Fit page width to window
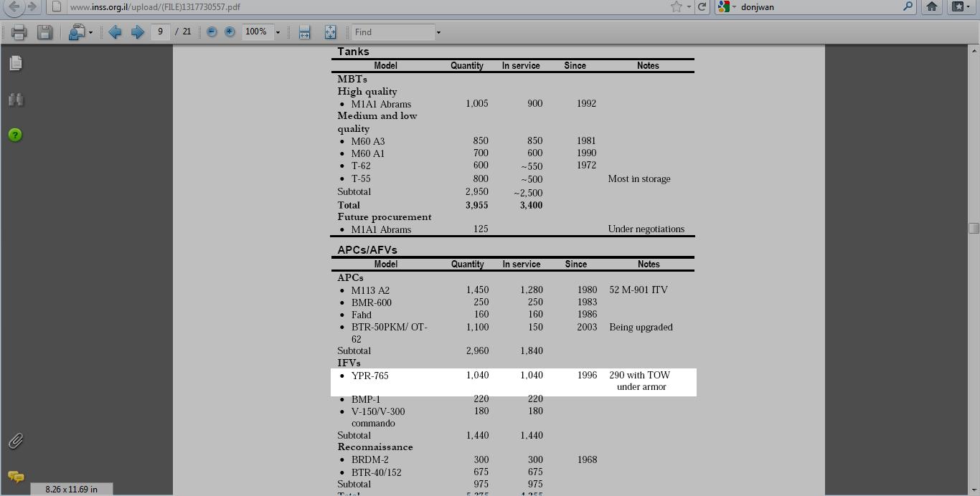The width and height of the screenshot is (980, 496). point(304,32)
